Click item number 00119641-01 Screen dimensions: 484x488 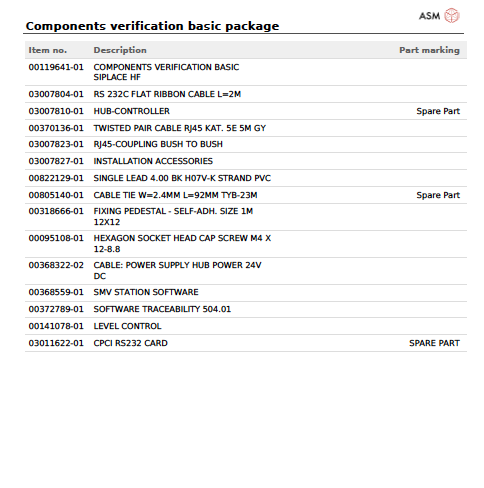(x=56, y=67)
